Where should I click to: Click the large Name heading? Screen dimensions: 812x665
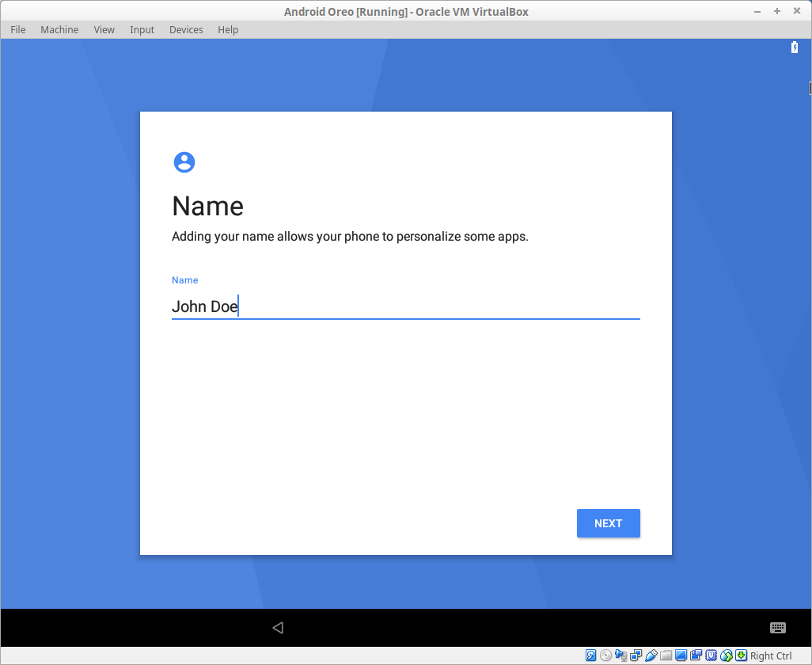(207, 206)
